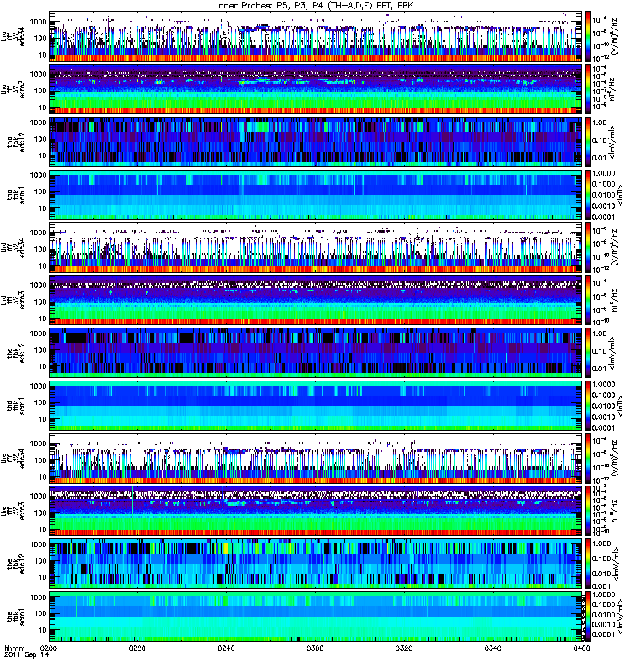Select the the fbk scm1 filter bank panel

pos(316,617)
